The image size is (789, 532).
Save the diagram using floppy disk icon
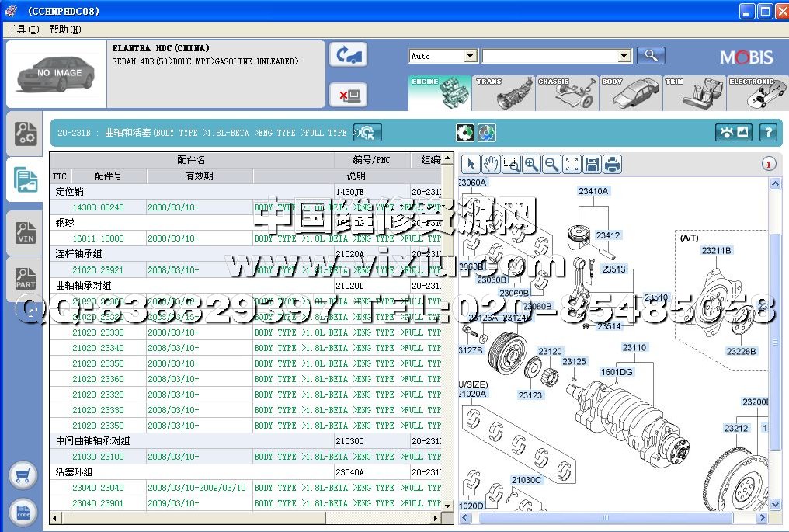tap(593, 164)
